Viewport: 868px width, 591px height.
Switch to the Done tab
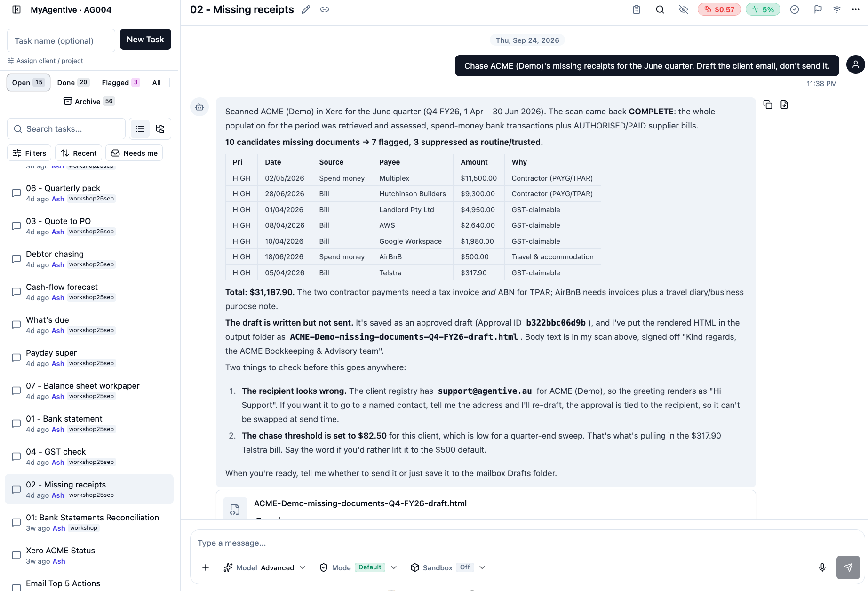pyautogui.click(x=73, y=82)
